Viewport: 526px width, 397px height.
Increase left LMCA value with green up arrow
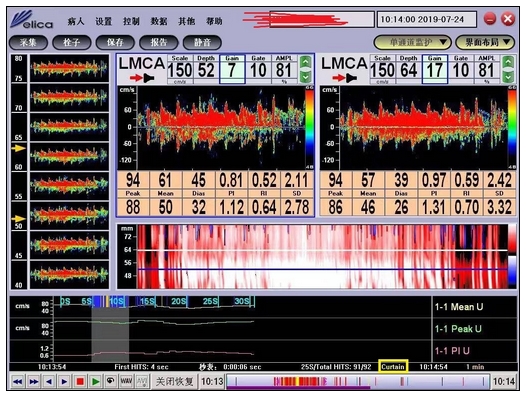point(305,62)
